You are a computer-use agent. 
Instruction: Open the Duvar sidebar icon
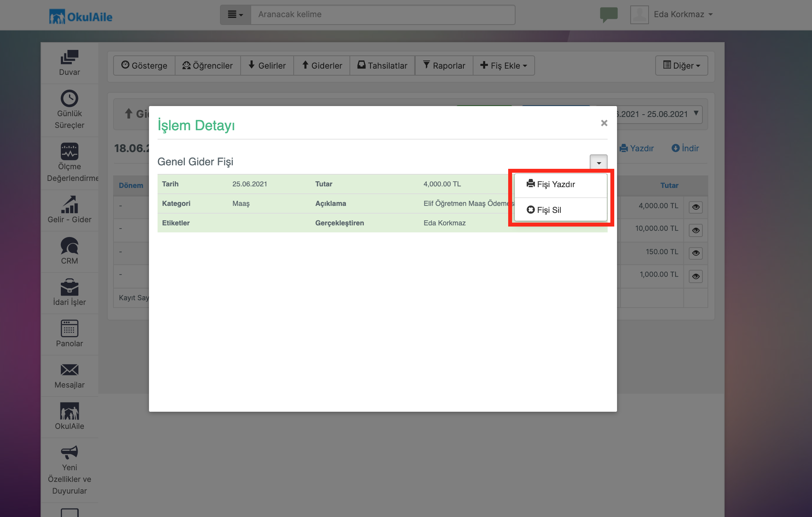tap(69, 57)
